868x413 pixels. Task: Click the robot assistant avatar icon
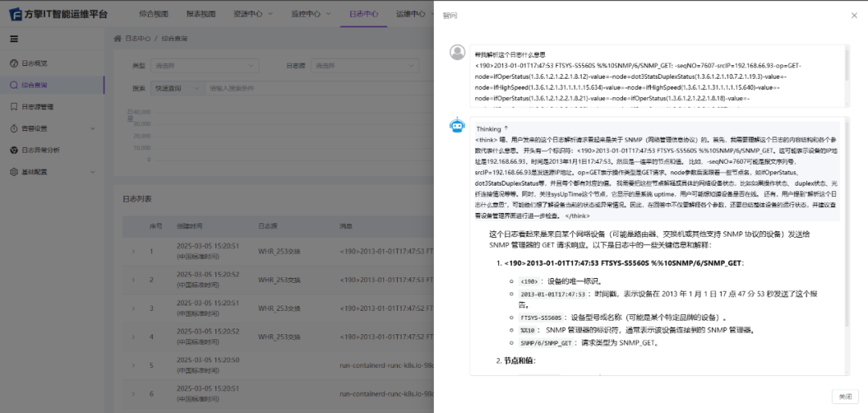457,125
